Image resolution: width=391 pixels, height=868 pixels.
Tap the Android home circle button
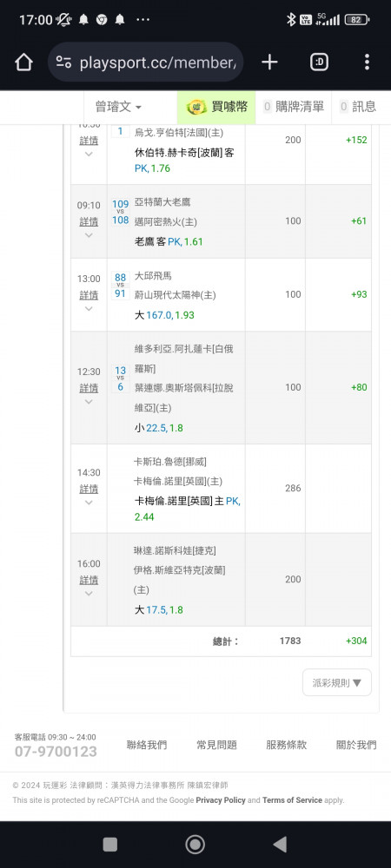coord(195,845)
